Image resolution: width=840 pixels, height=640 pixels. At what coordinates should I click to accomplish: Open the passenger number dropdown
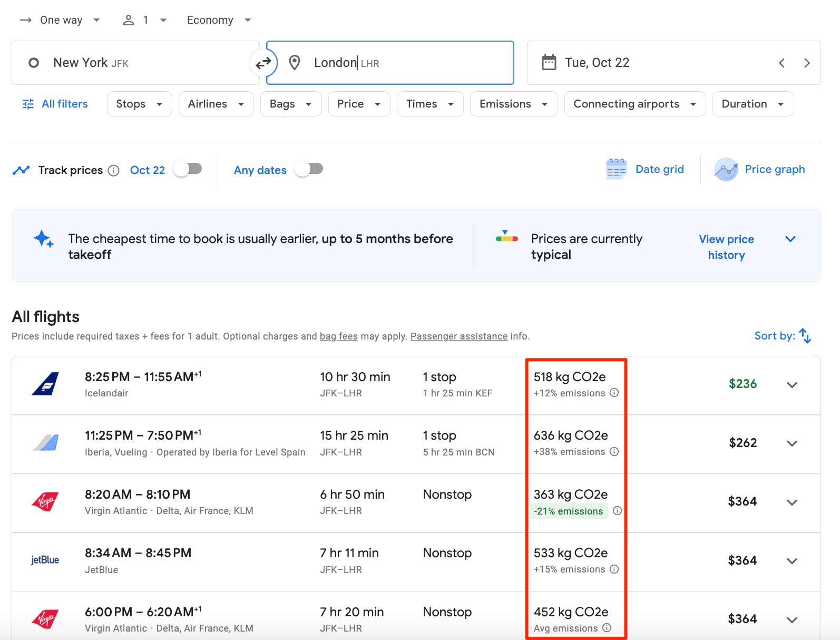click(145, 20)
